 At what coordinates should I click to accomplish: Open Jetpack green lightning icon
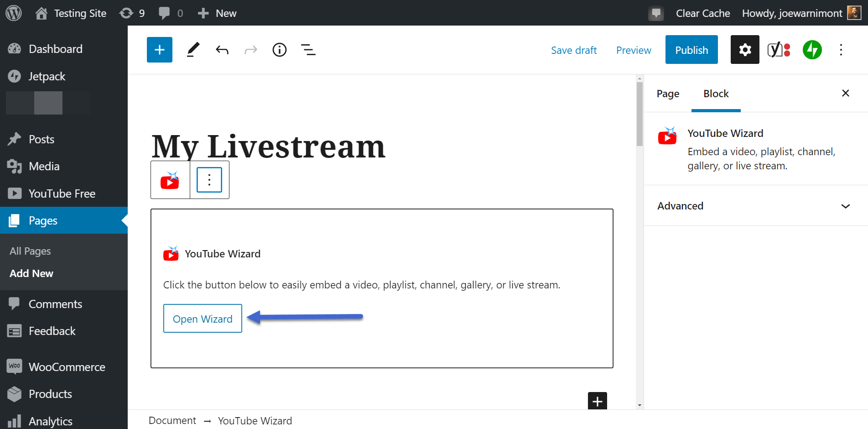[x=812, y=50]
